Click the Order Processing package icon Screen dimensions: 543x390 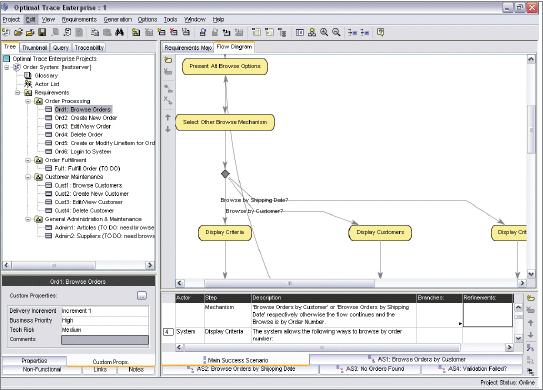point(39,101)
